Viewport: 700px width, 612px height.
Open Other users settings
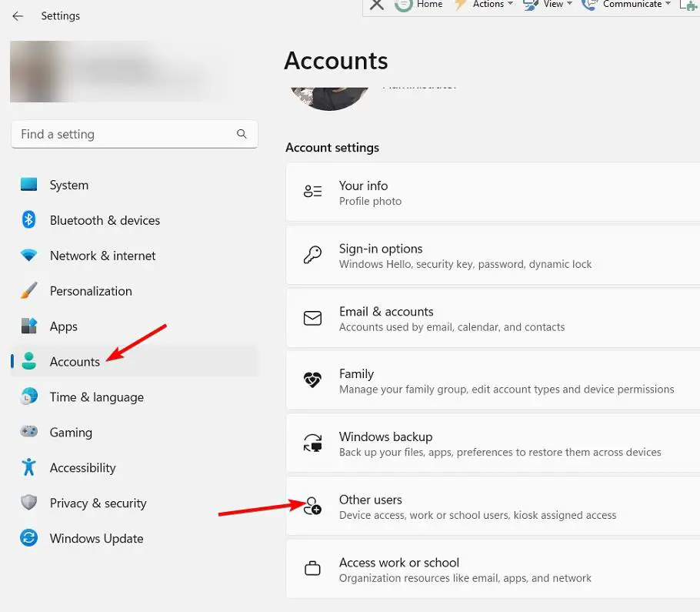493,506
